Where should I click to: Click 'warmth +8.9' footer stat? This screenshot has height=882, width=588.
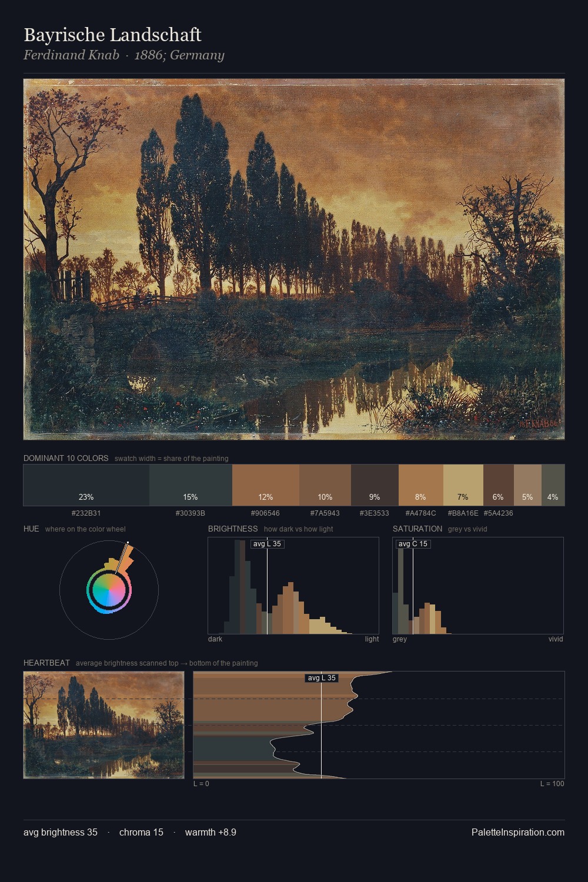pos(211,832)
